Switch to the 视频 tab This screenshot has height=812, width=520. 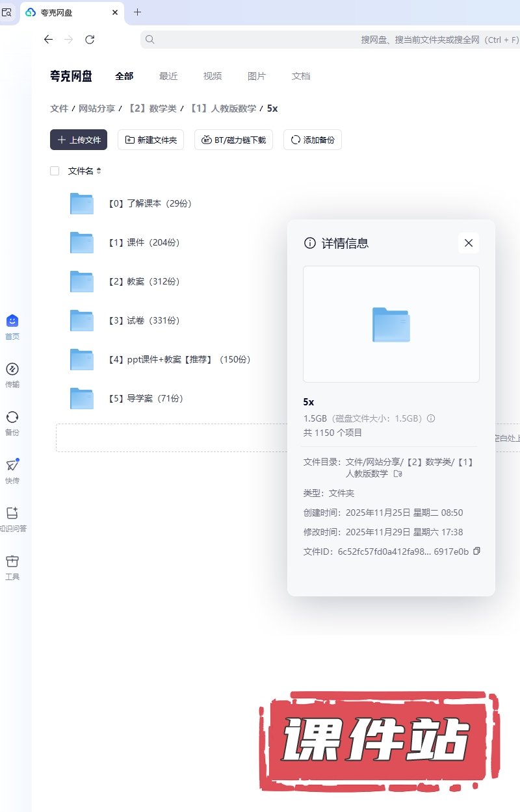pyautogui.click(x=213, y=76)
